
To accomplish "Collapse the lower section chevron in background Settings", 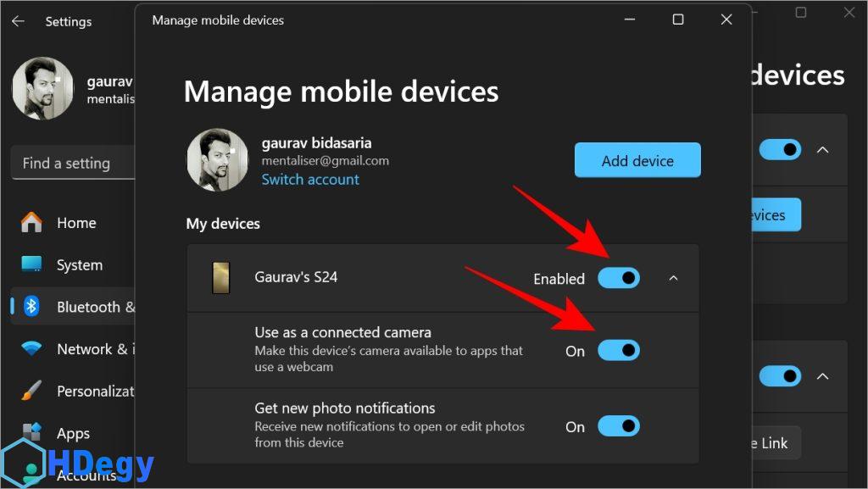I will pos(821,376).
